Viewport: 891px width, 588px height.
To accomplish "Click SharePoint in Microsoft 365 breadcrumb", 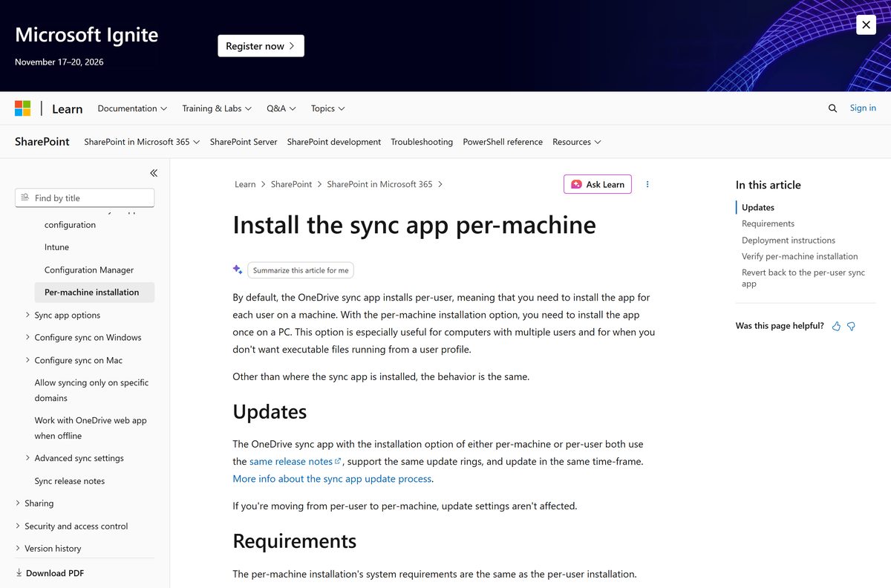I will coord(379,184).
